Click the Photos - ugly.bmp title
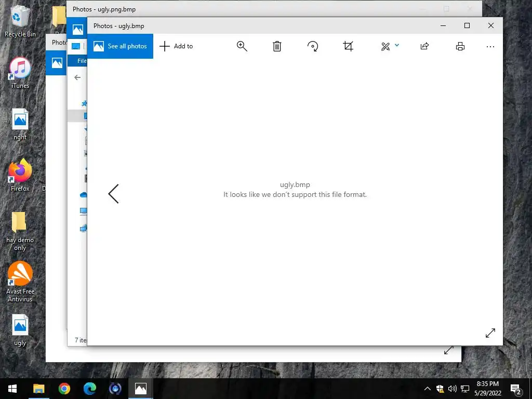Viewport: 532px width, 399px height. (x=119, y=26)
